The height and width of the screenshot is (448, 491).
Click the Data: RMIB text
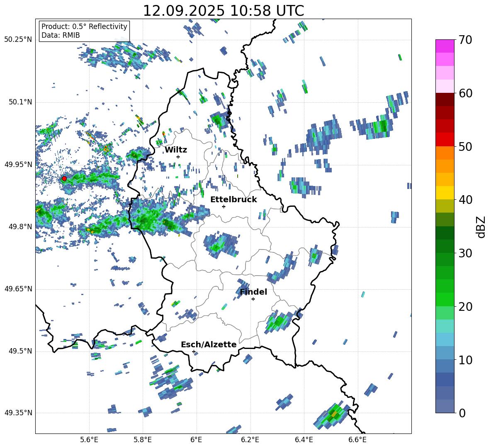(x=61, y=35)
